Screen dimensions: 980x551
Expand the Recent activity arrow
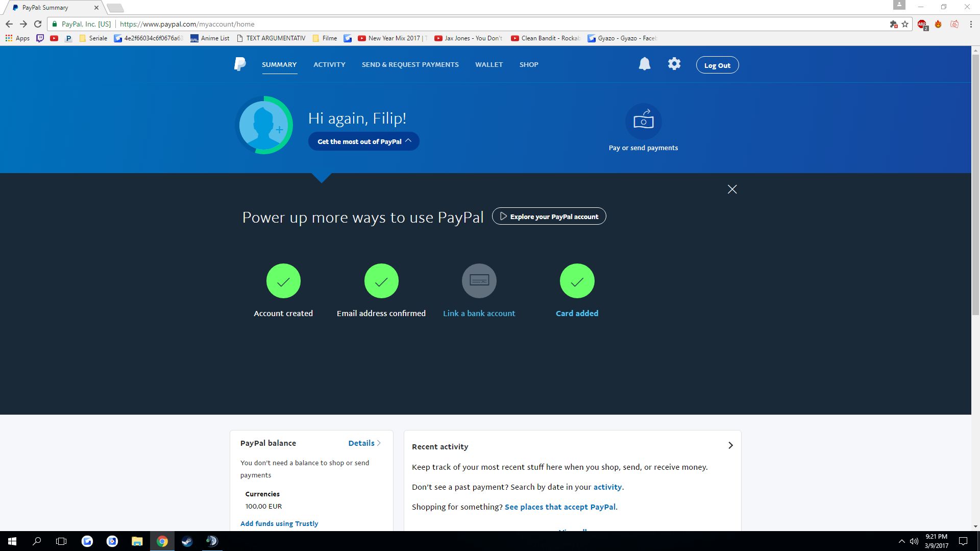tap(730, 445)
